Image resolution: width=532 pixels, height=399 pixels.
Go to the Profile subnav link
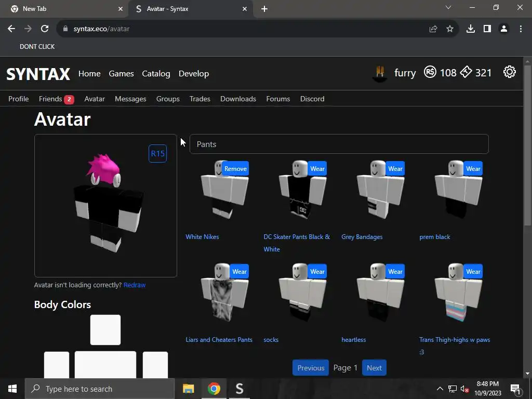[19, 99]
